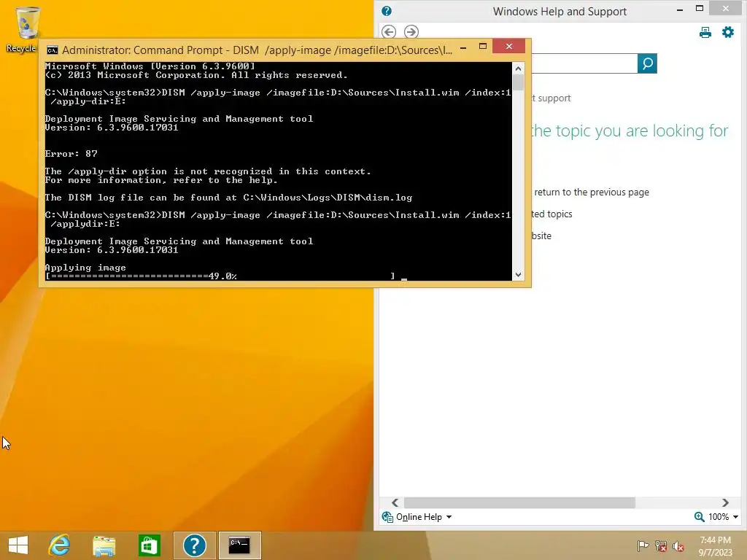Click inside the Help search box
Viewport: 747px width, 560px height.
(584, 63)
